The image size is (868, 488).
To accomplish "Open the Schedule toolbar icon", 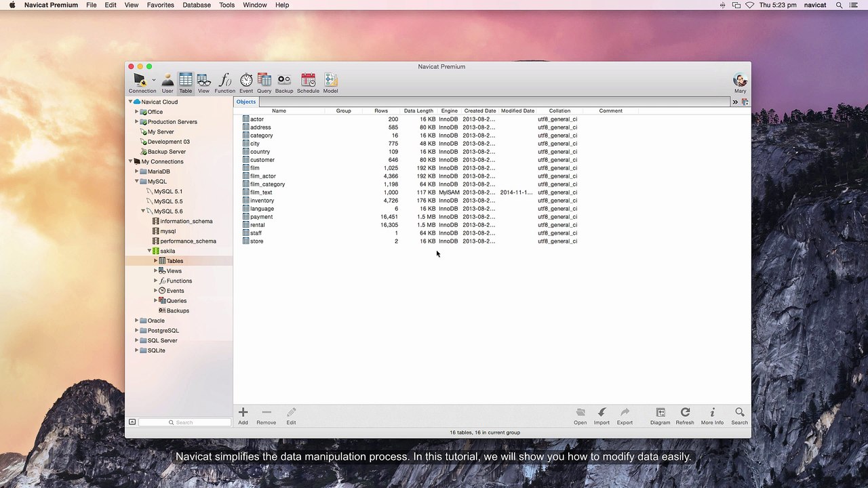I will point(308,83).
